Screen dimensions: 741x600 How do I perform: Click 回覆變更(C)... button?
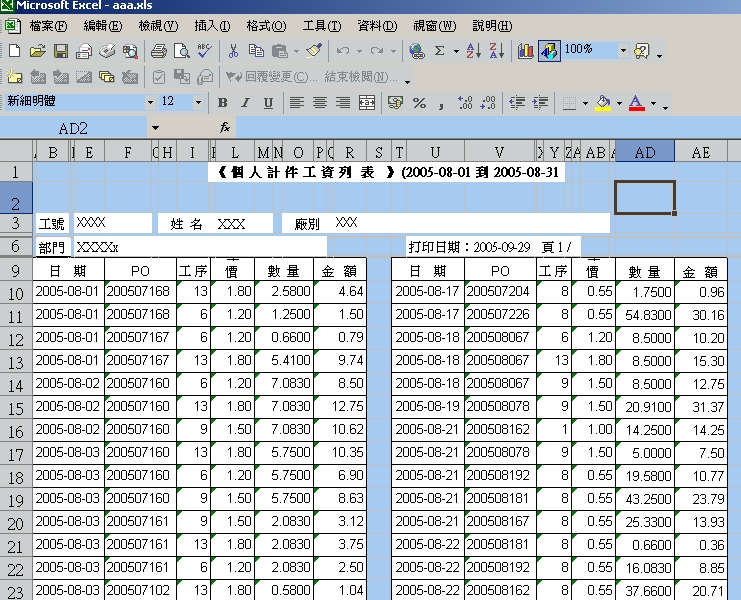pos(272,77)
